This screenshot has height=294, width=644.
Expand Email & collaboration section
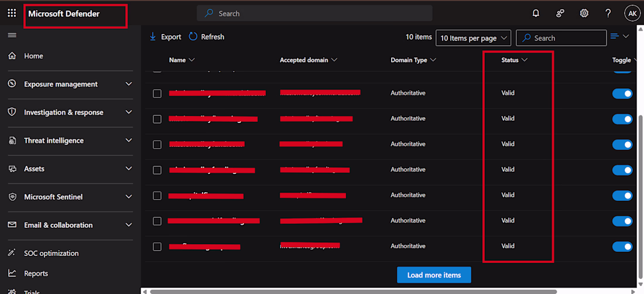(x=70, y=225)
